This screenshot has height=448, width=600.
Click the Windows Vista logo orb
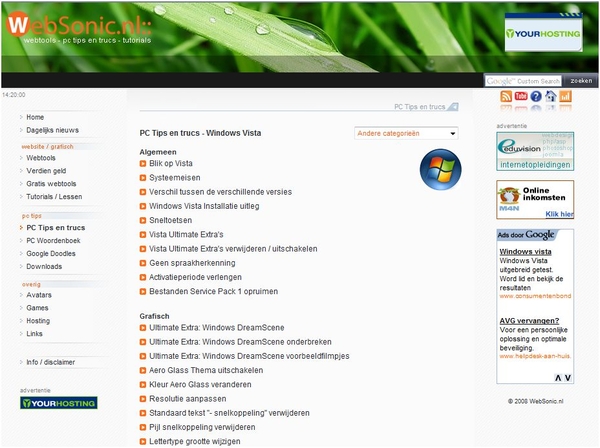440,169
